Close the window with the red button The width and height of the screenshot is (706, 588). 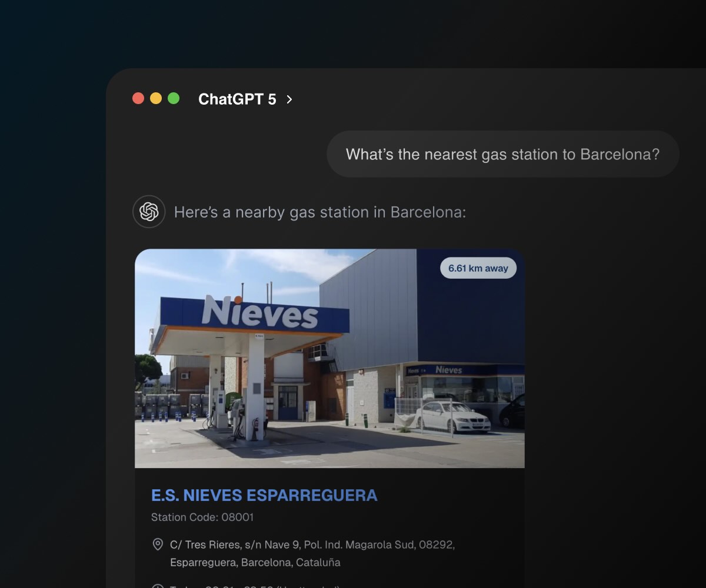(x=138, y=99)
